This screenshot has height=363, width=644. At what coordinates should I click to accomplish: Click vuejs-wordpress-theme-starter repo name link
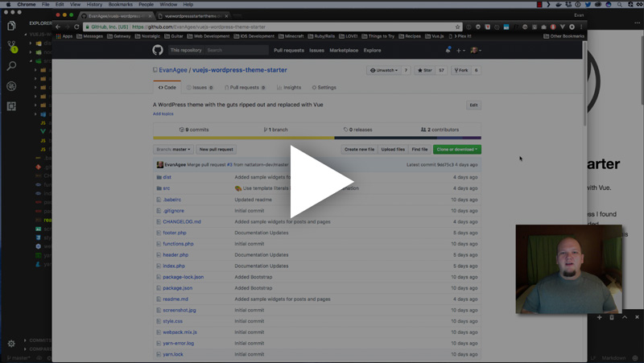click(239, 70)
